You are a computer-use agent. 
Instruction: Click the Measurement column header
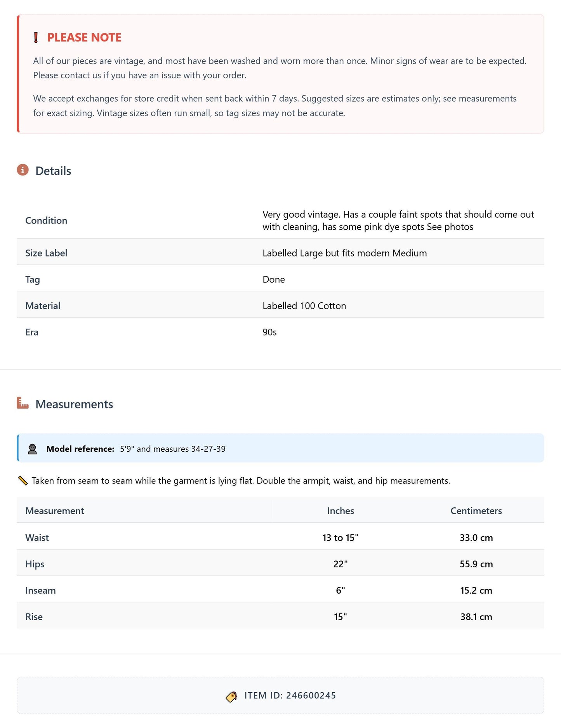click(x=55, y=511)
